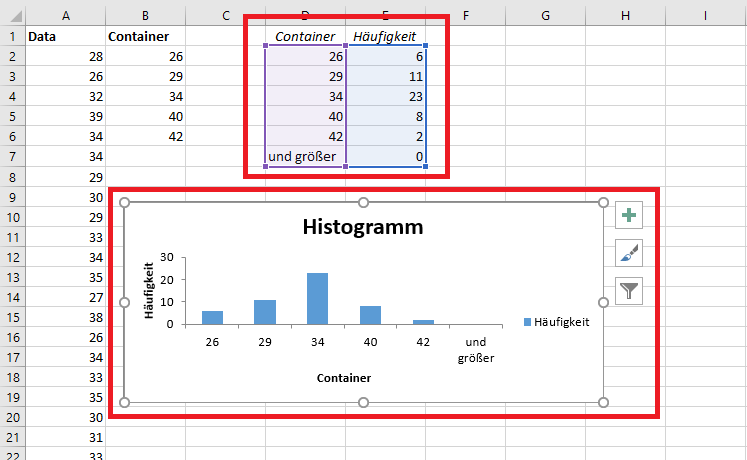The image size is (747, 460).
Task: Click the small chart bar for bin 42
Action: pos(423,322)
